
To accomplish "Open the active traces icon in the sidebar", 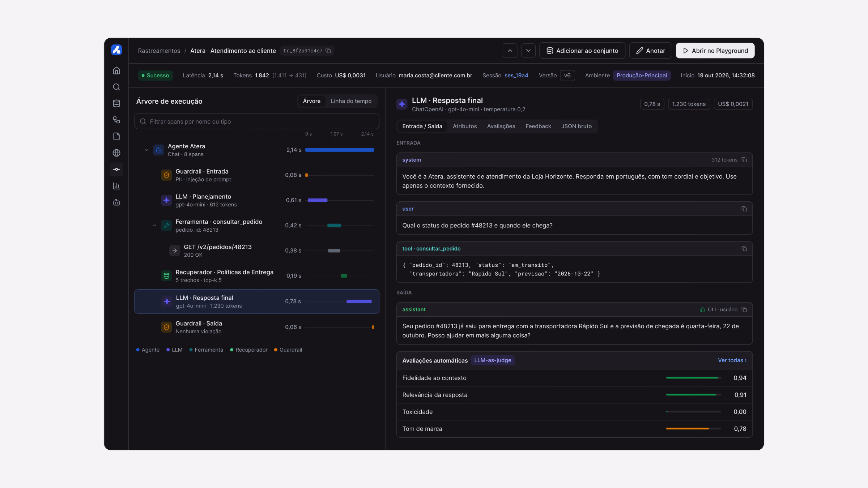I will (116, 169).
